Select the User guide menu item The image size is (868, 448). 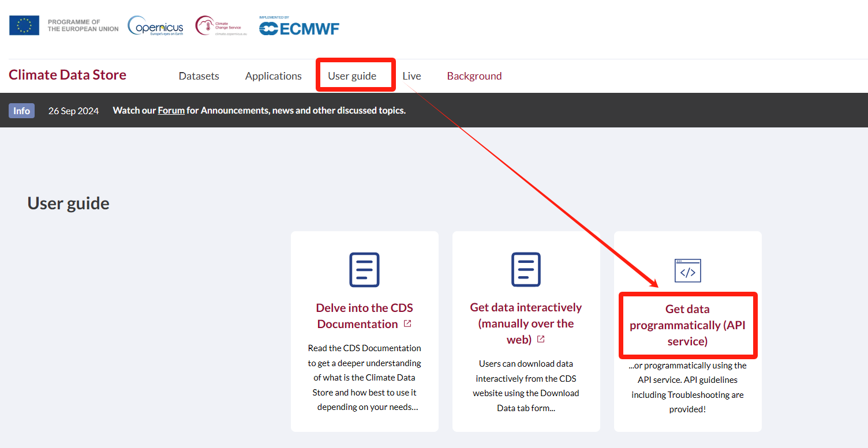(x=352, y=76)
